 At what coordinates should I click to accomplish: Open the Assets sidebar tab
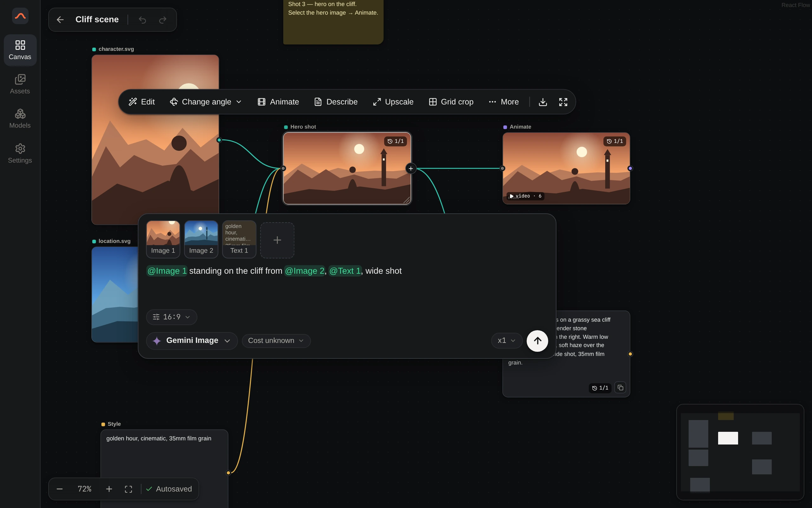20,84
